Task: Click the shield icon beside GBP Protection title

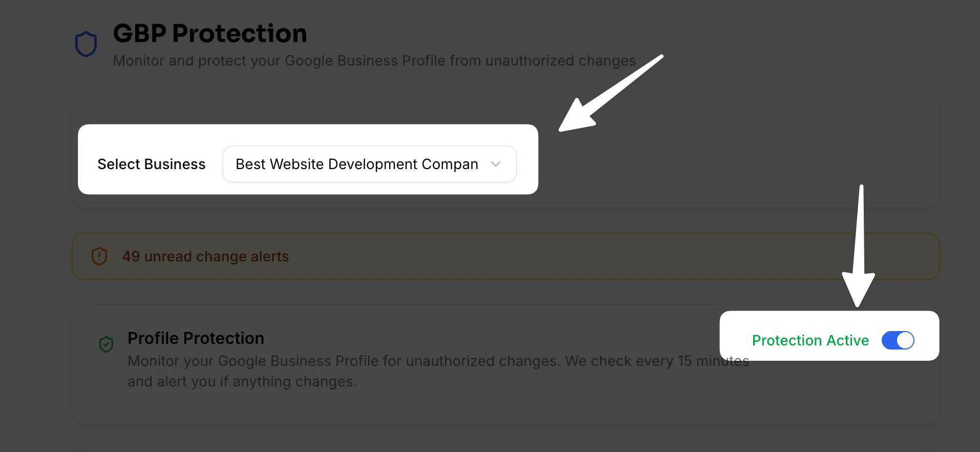Action: tap(86, 44)
